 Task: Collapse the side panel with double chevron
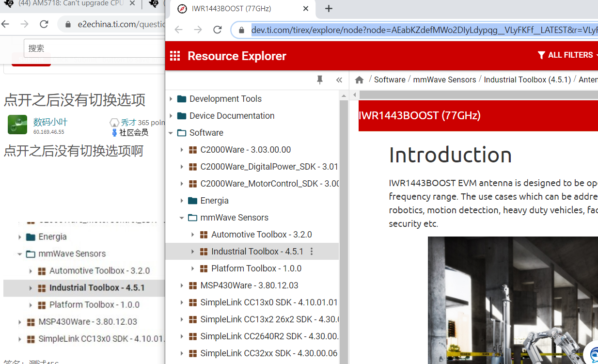click(339, 80)
